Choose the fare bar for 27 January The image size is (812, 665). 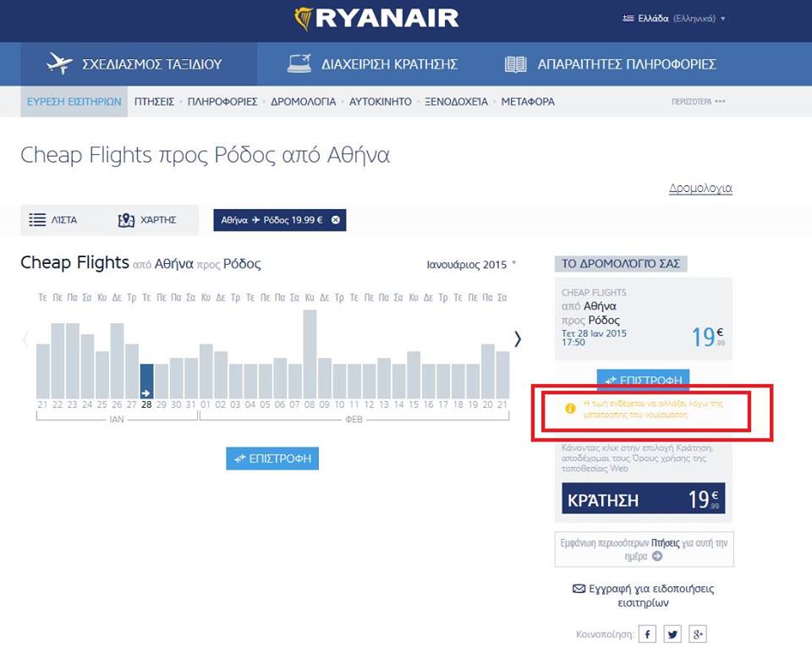[x=132, y=371]
